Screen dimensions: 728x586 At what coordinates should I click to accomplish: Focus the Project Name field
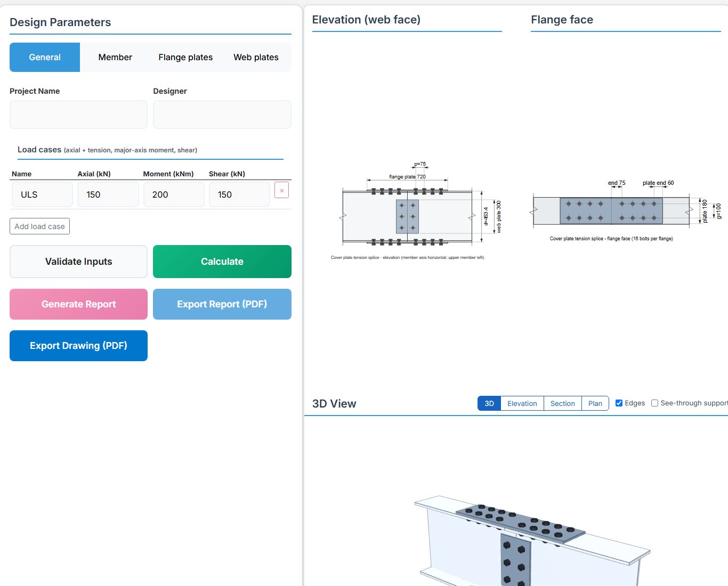(78, 115)
